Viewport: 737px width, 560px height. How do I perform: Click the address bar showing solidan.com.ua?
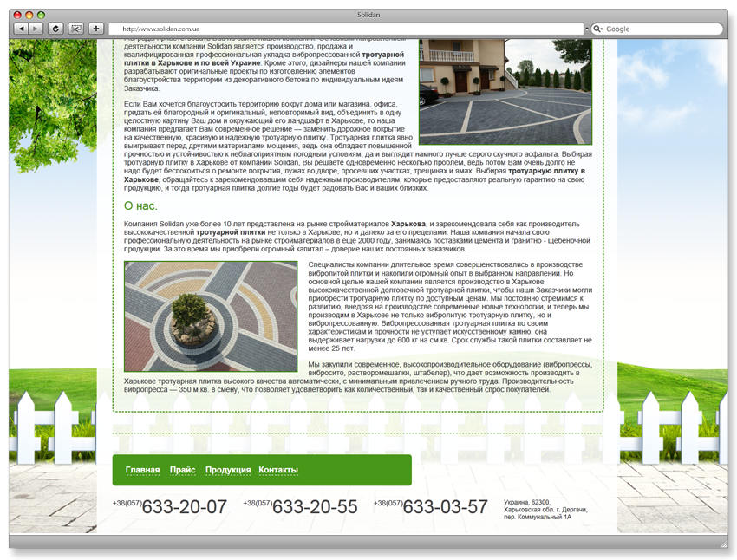click(x=347, y=29)
